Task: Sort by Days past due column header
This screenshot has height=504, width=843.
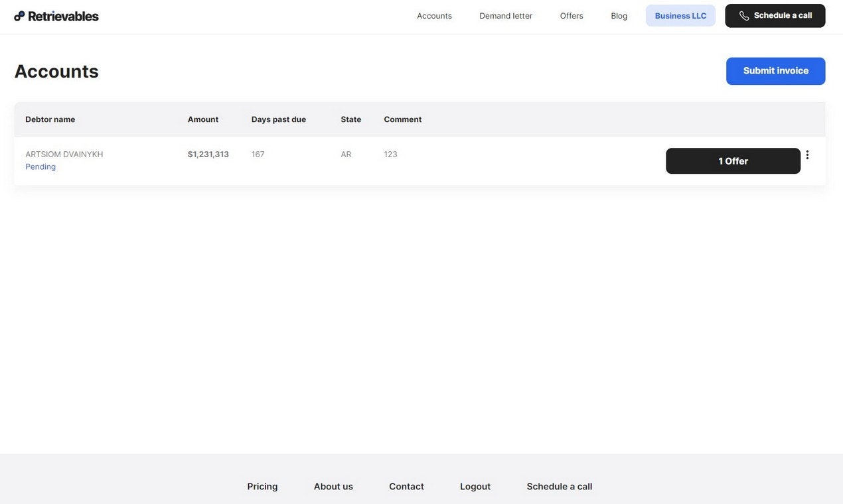Action: point(279,119)
